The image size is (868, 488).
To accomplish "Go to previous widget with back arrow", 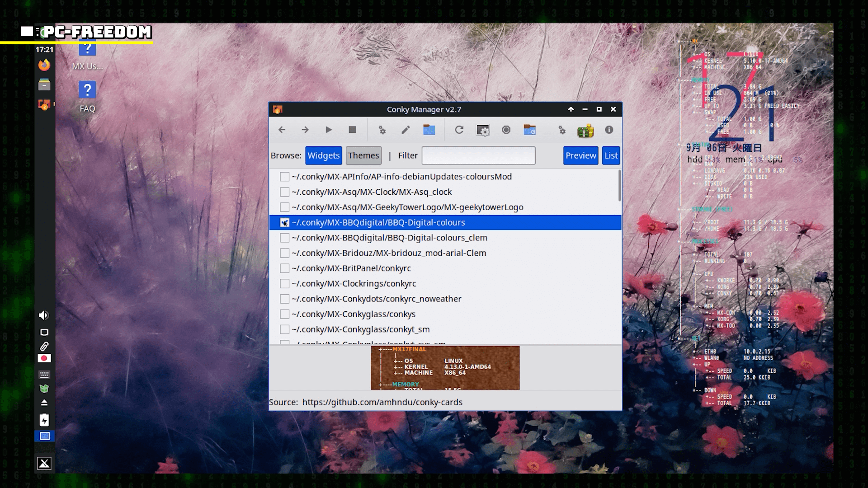I will point(282,130).
